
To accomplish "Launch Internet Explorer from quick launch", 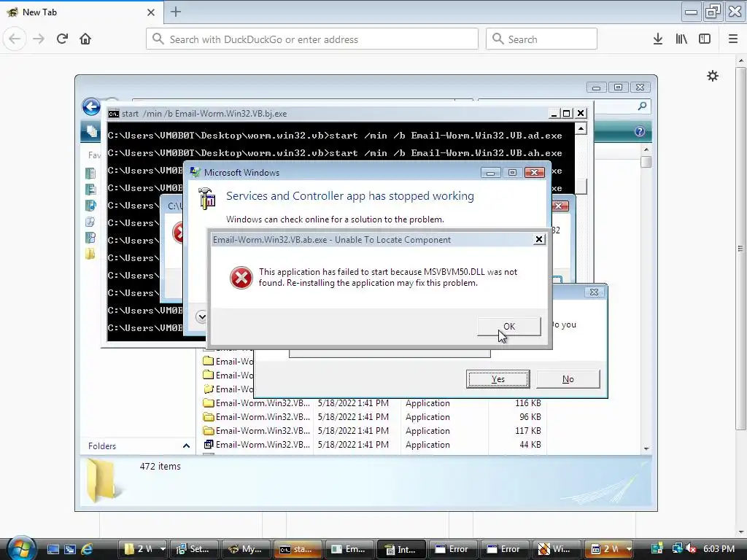I will [x=87, y=550].
